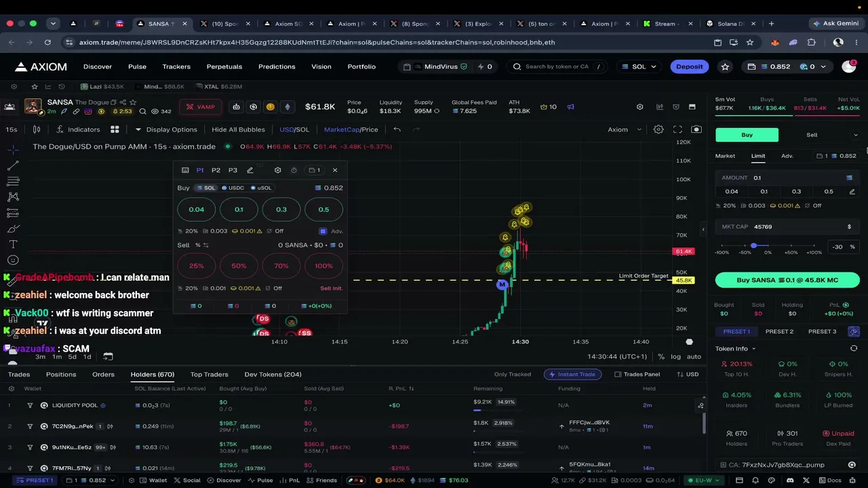
Task: Toggle the Instant Trade button
Action: (x=572, y=374)
